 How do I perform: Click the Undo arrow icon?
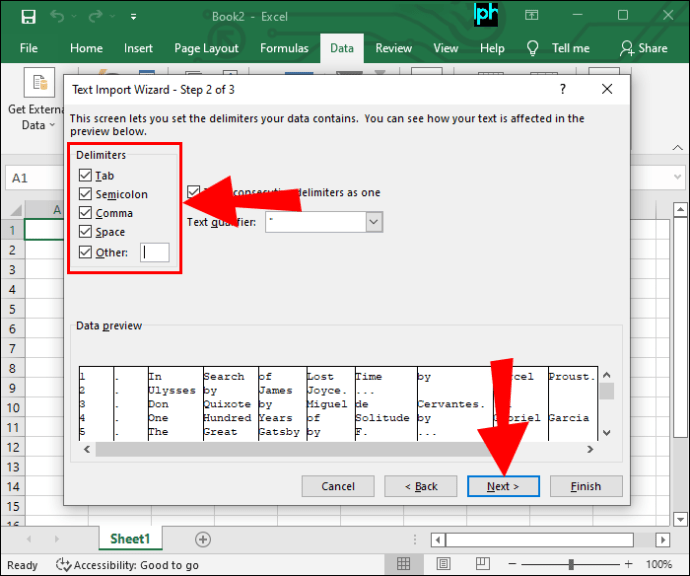coord(57,17)
